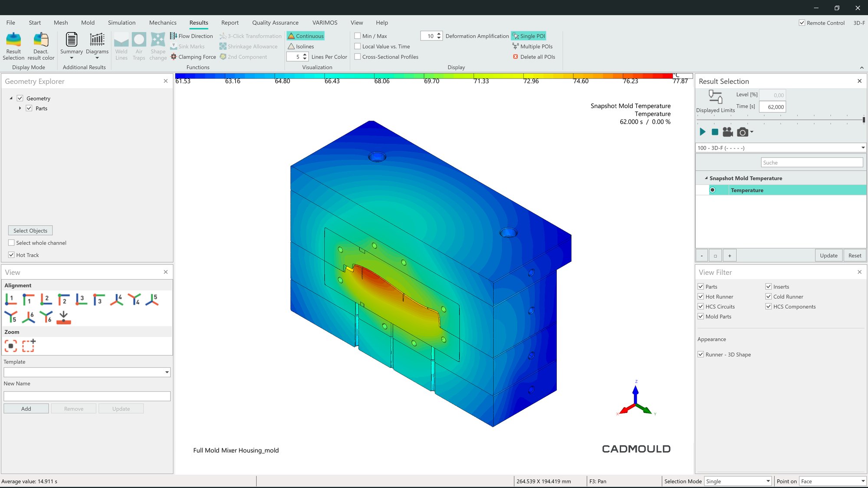Open the Result Selection display mode
This screenshot has height=488, width=868.
point(13,46)
